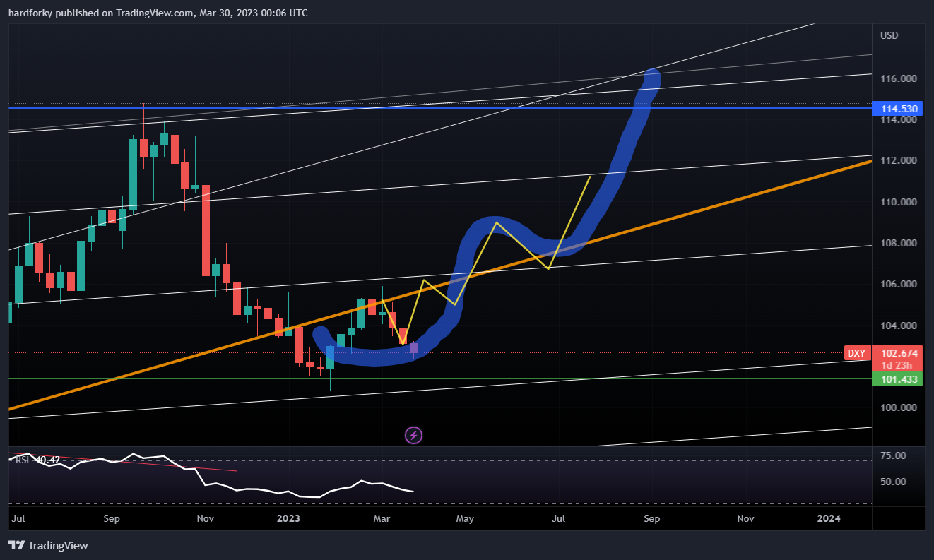Click the 110.000 price axis label
Viewport: 934px width, 560px height.
point(898,202)
